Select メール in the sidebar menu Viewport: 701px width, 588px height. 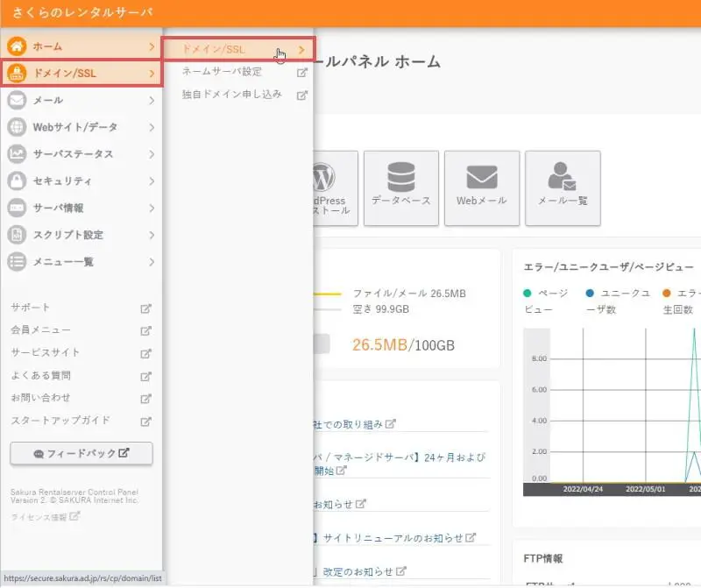(x=81, y=100)
